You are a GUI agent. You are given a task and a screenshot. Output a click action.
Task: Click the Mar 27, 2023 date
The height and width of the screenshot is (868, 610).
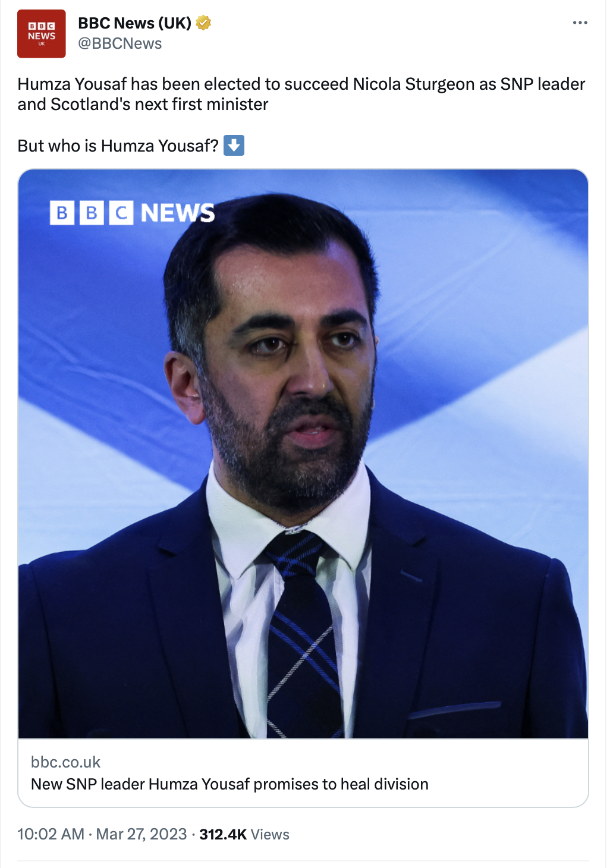click(x=142, y=834)
